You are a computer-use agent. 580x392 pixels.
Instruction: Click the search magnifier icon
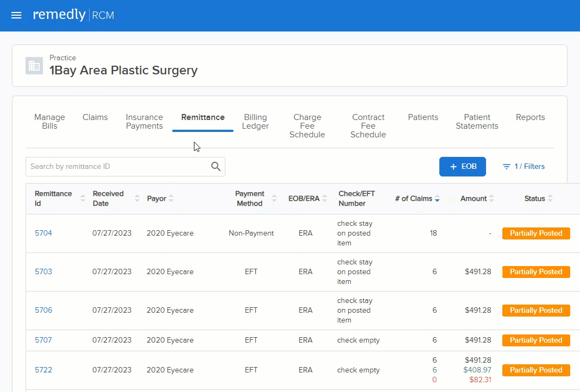(216, 167)
